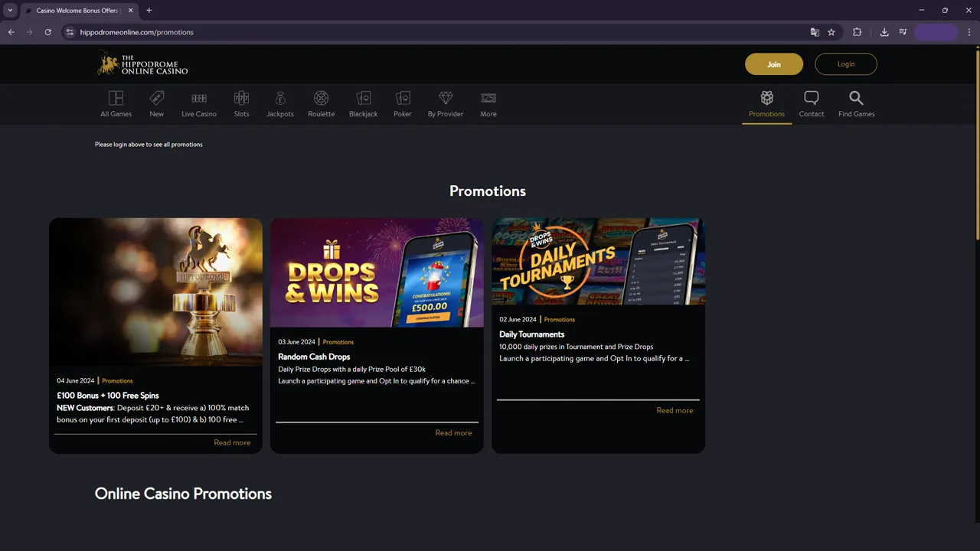
Task: Click the Slots category icon
Action: (x=241, y=99)
